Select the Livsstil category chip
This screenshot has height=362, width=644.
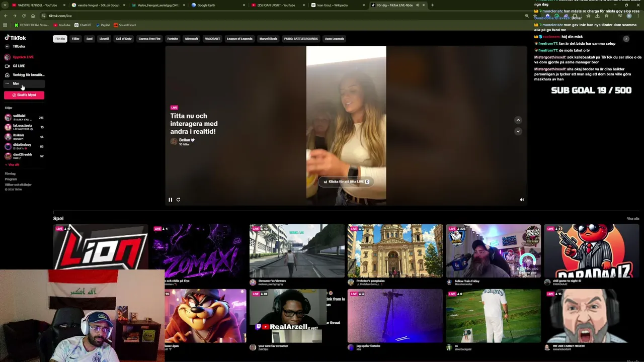click(x=104, y=39)
